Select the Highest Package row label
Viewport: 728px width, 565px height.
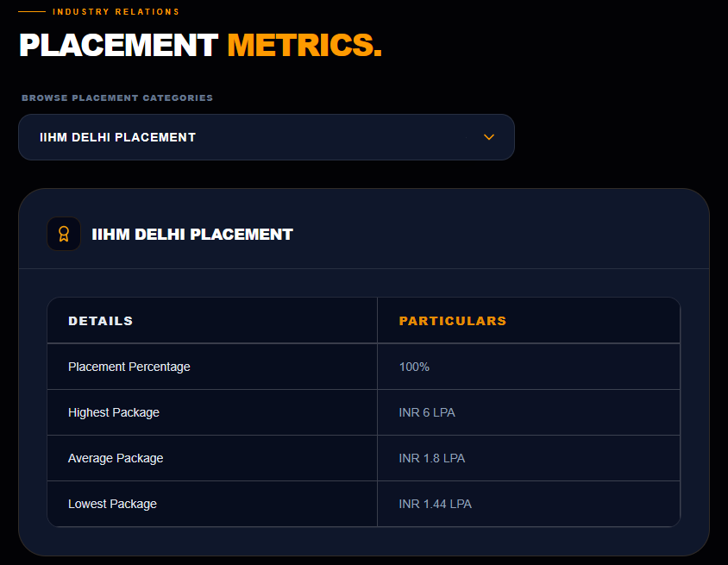114,412
